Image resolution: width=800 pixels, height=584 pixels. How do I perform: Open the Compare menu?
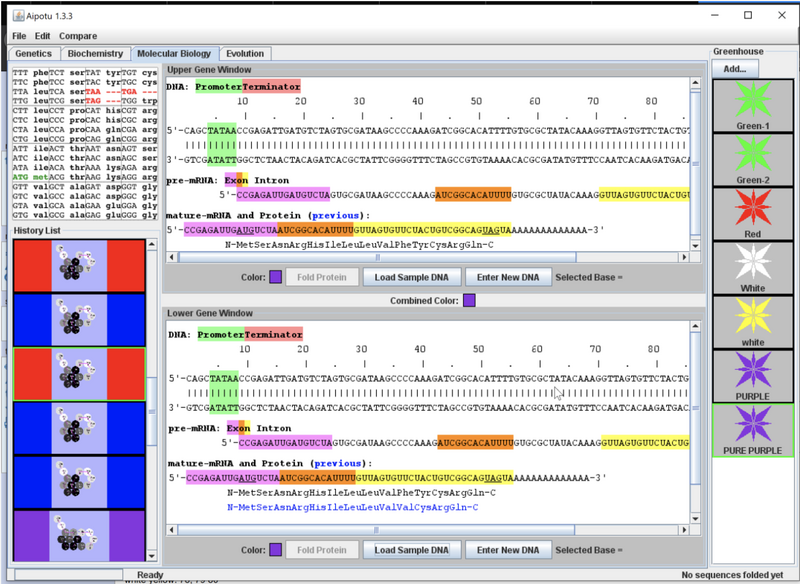(x=78, y=36)
